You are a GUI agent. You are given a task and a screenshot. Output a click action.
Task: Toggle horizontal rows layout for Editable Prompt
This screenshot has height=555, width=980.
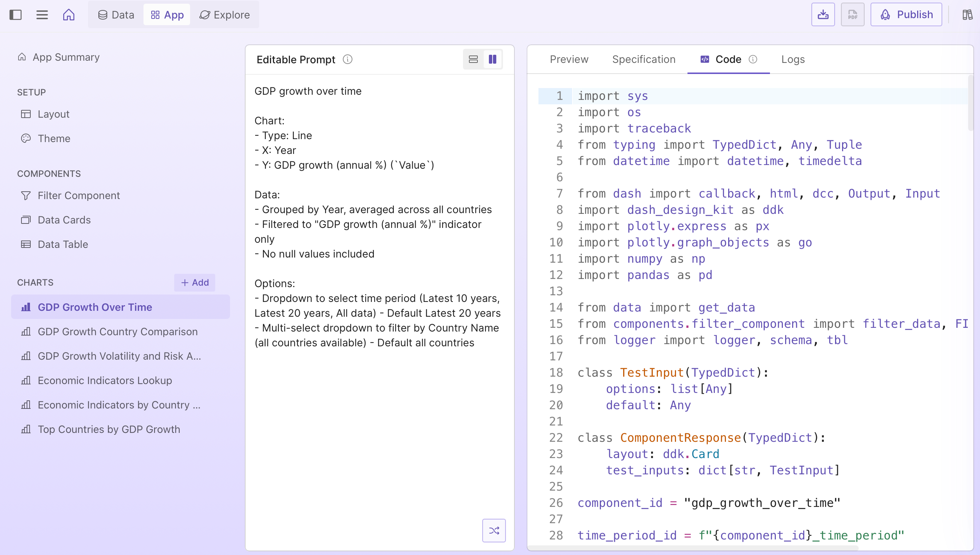pos(473,59)
